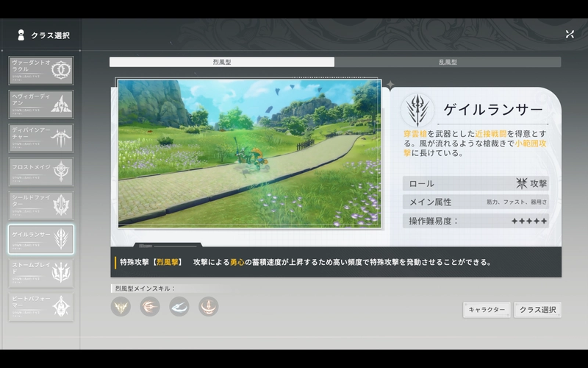Click the 攻撃 role icon
Screen dimensions: 588x368
pos(522,183)
